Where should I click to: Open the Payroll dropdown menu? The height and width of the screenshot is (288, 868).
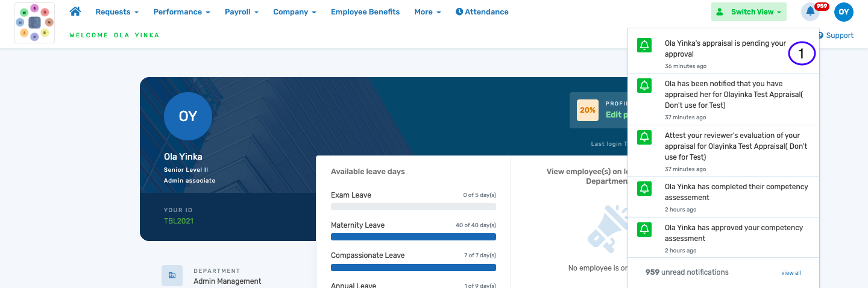(241, 12)
